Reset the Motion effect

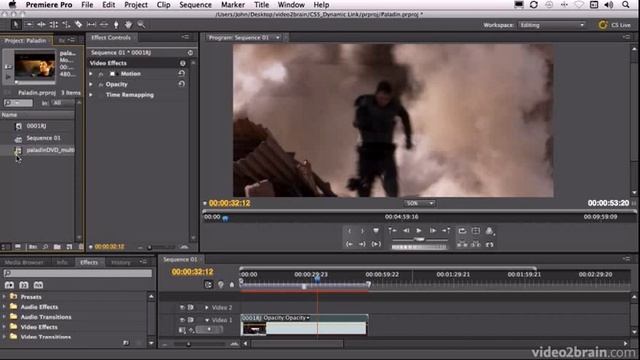tap(182, 73)
